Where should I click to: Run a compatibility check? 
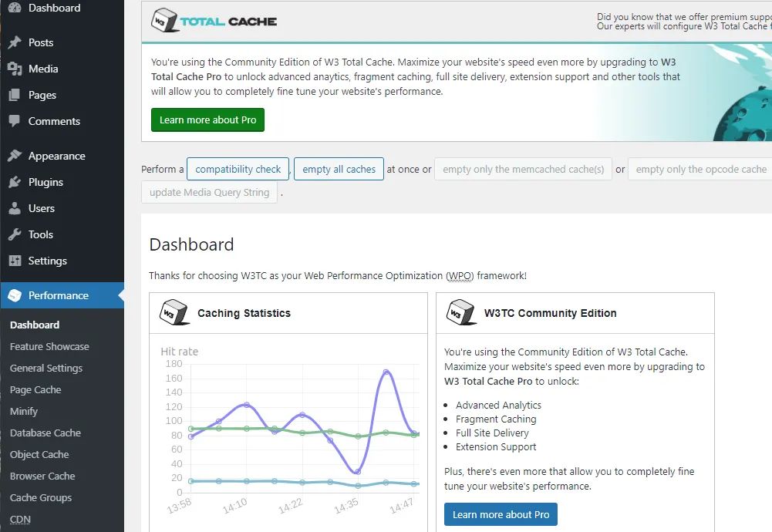click(238, 168)
